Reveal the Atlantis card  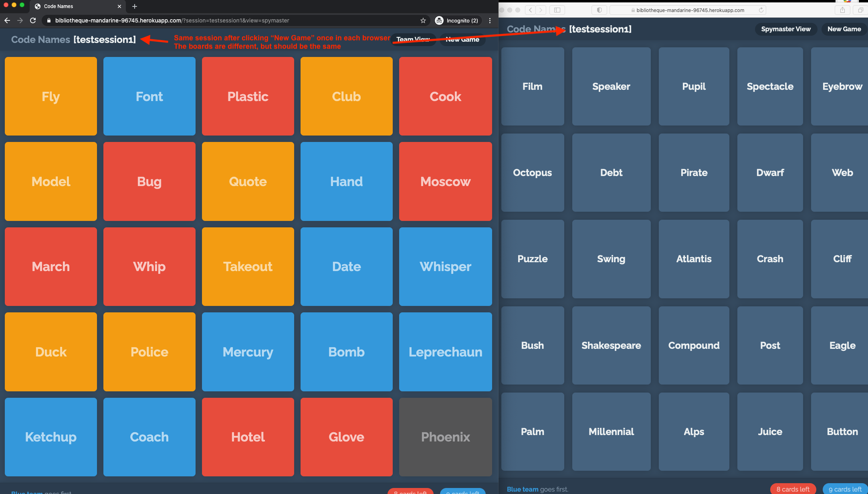(x=694, y=259)
